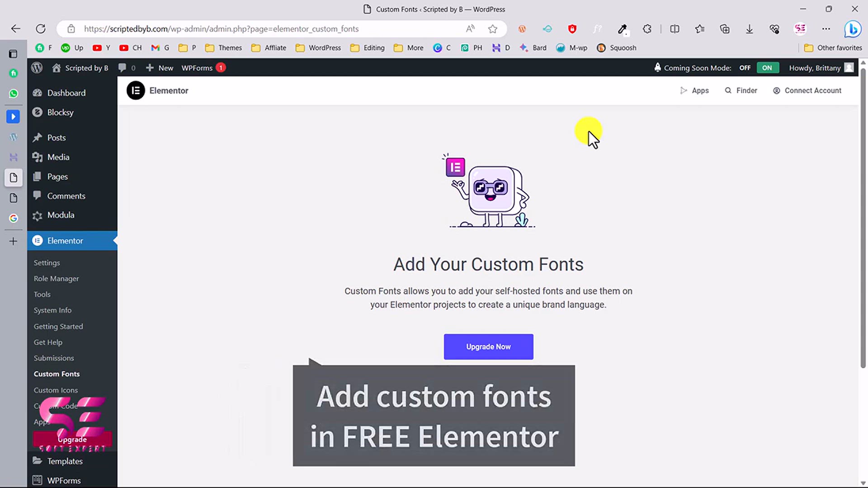
Task: Open Get Help submenu item
Action: tap(48, 342)
